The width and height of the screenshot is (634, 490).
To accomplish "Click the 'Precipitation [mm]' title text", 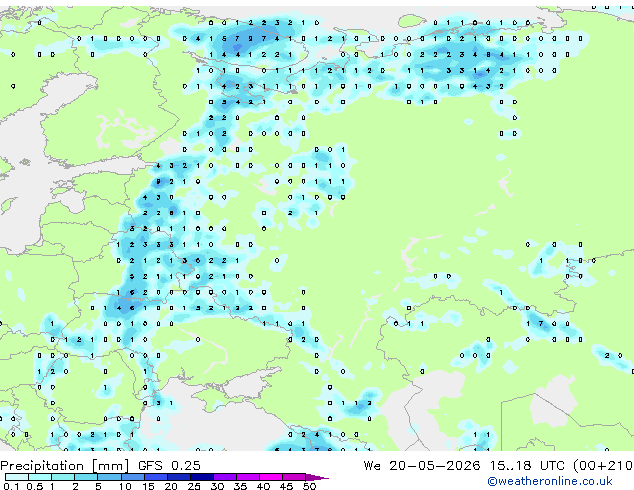I will 65,466.
